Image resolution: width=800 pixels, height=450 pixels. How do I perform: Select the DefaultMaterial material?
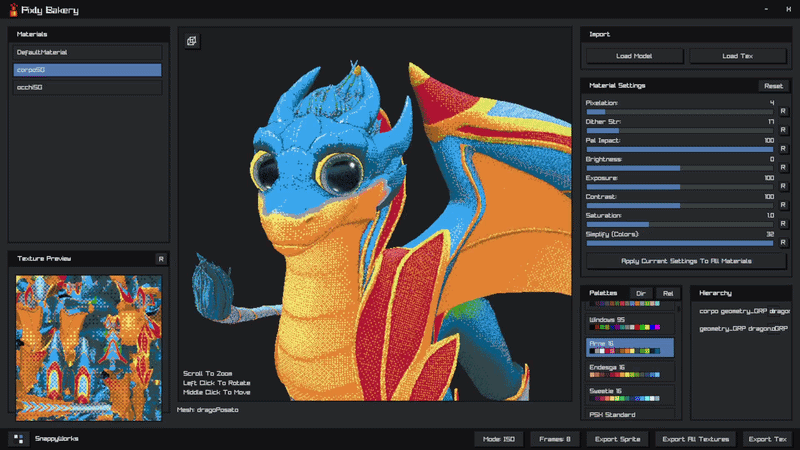87,53
